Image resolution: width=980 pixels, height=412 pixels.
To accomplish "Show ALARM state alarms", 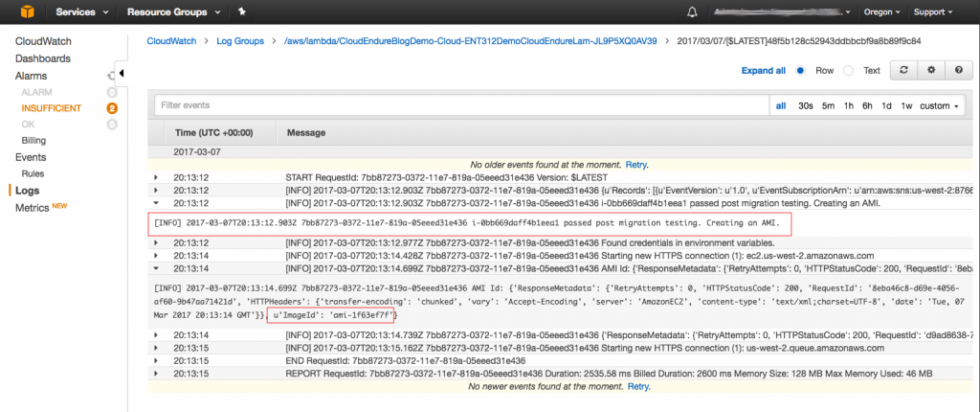I will click(37, 92).
